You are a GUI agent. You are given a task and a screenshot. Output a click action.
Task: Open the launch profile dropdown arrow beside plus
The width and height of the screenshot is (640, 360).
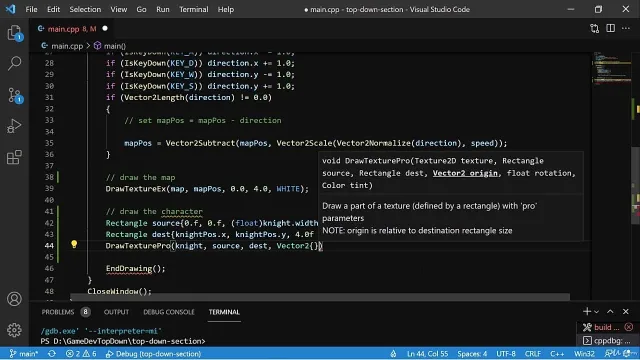pyautogui.click(x=596, y=312)
